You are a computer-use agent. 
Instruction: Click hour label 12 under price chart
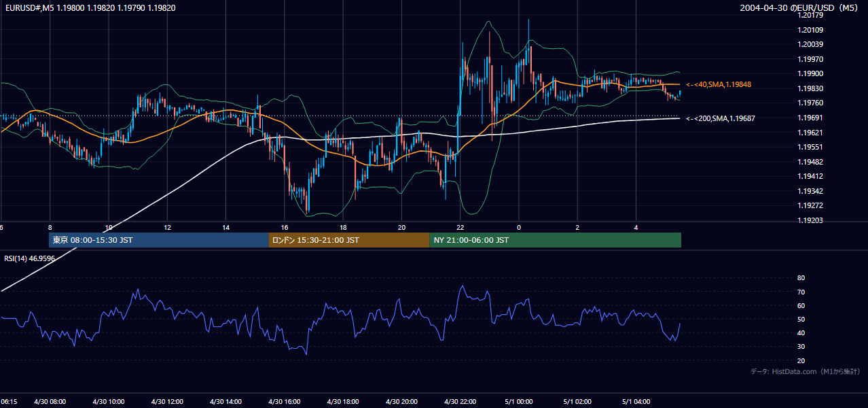[x=167, y=228]
